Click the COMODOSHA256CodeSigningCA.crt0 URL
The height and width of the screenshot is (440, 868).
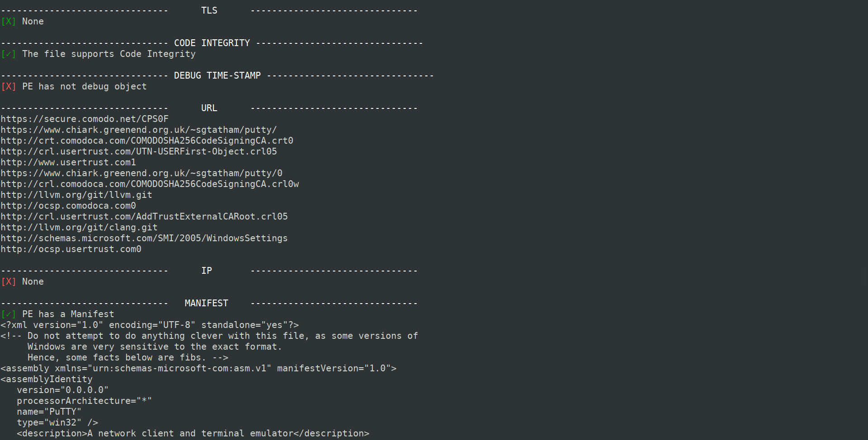[x=147, y=140]
